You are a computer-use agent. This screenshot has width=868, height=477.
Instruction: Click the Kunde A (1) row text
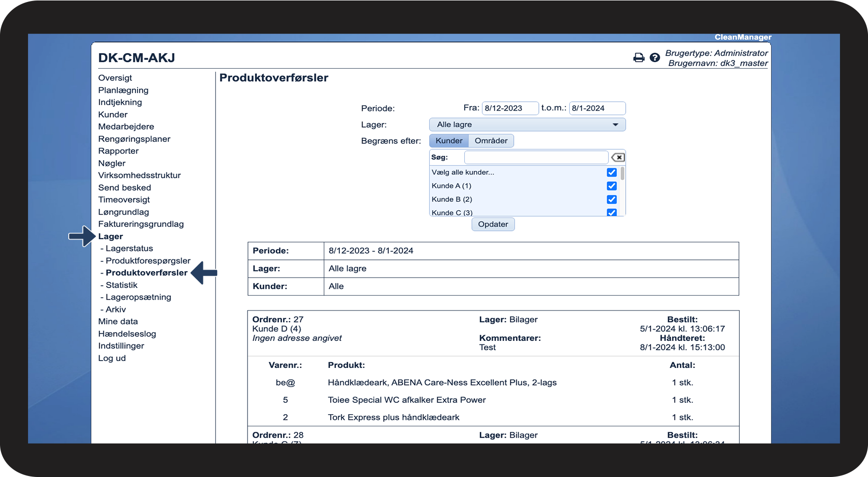(451, 186)
